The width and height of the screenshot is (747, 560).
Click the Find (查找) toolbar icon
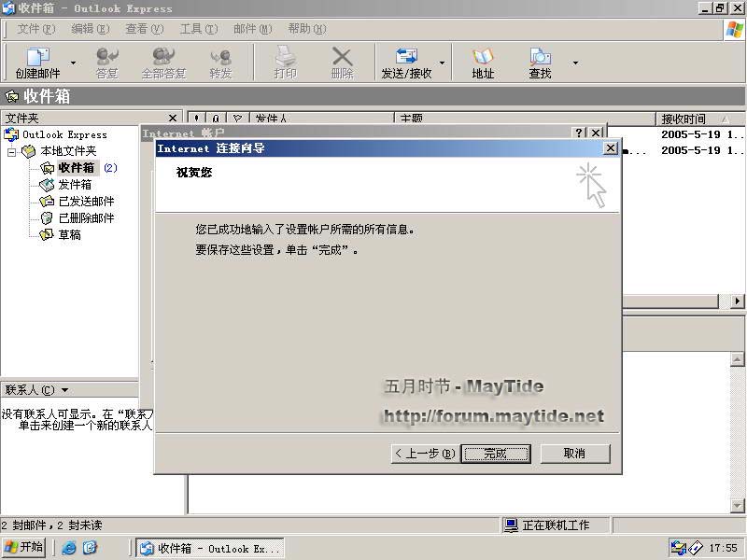point(540,63)
